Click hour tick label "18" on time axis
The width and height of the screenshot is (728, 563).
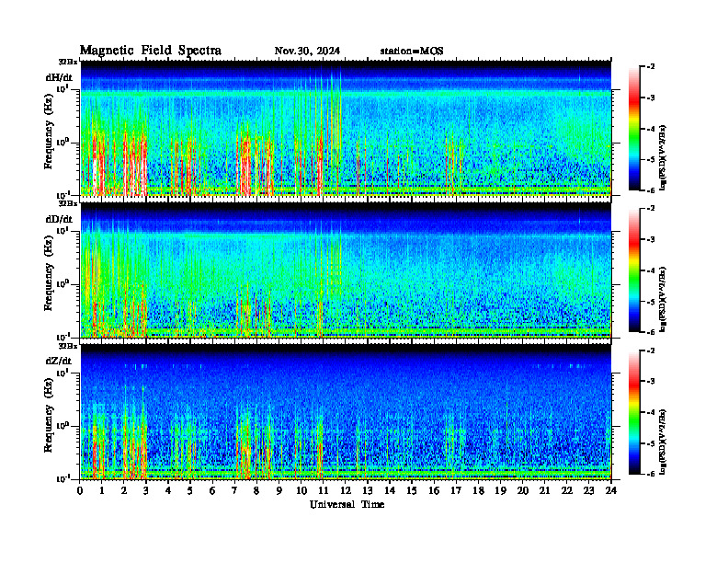(x=478, y=491)
